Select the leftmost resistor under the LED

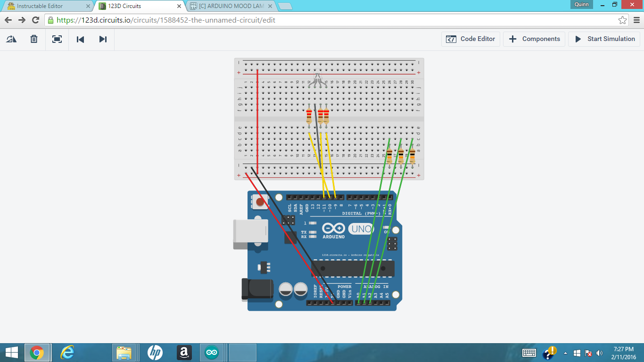pyautogui.click(x=309, y=115)
